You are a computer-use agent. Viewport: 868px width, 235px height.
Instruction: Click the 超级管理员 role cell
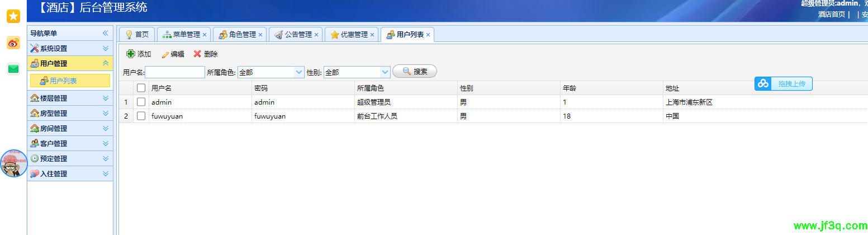tap(406, 102)
